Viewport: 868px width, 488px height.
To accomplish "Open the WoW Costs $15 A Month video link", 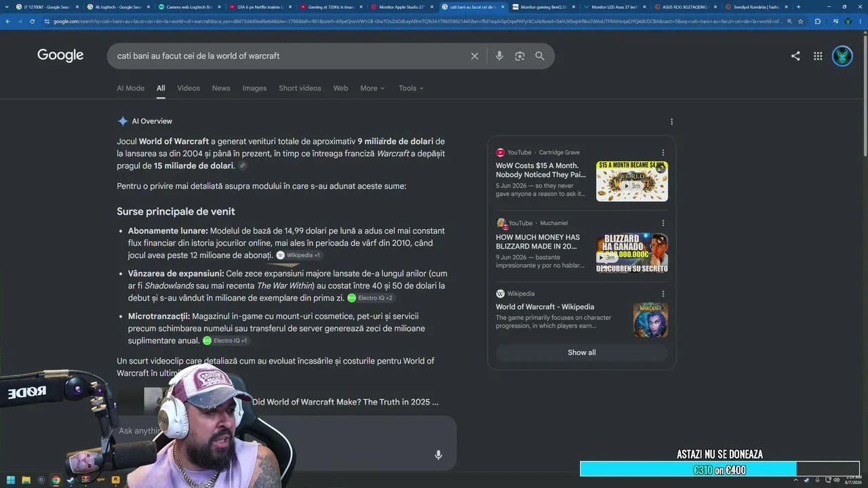I will (x=540, y=170).
